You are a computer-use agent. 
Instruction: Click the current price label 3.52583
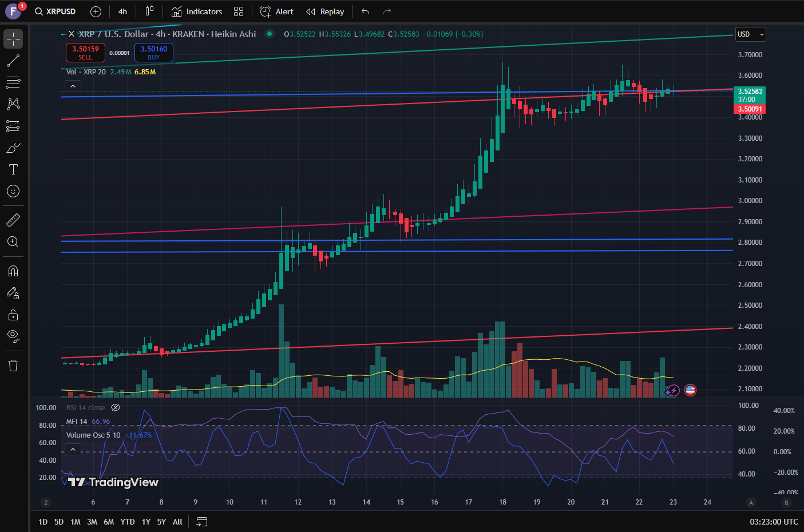[x=750, y=92]
